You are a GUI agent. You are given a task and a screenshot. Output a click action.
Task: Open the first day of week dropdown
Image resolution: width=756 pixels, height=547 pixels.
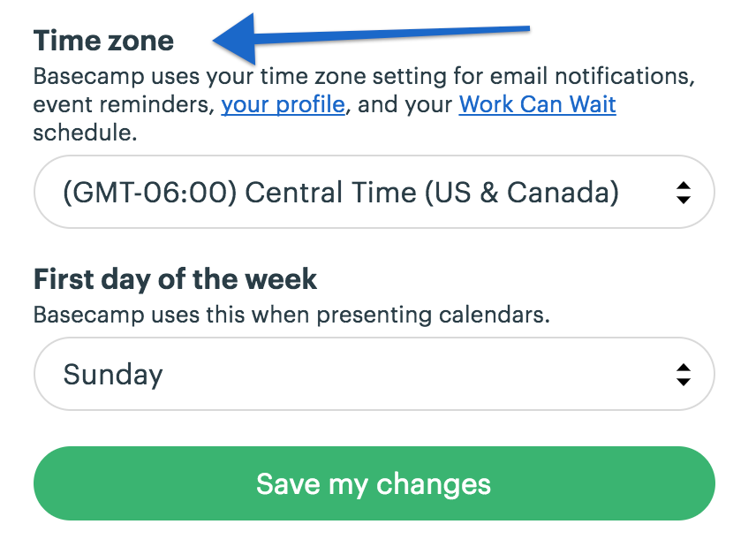tap(374, 374)
